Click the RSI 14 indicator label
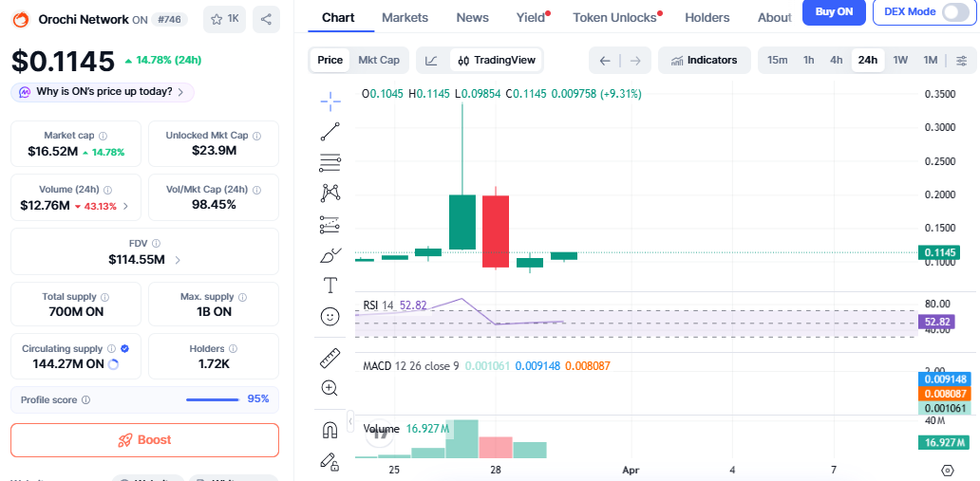The width and height of the screenshot is (980, 481). [378, 305]
